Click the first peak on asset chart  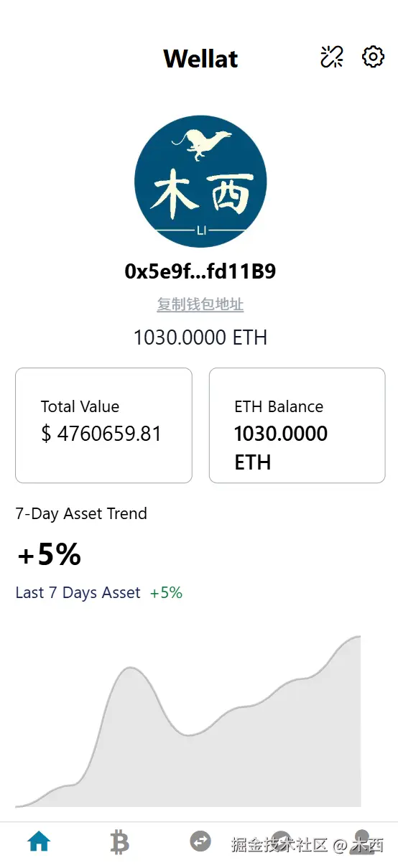coord(130,668)
